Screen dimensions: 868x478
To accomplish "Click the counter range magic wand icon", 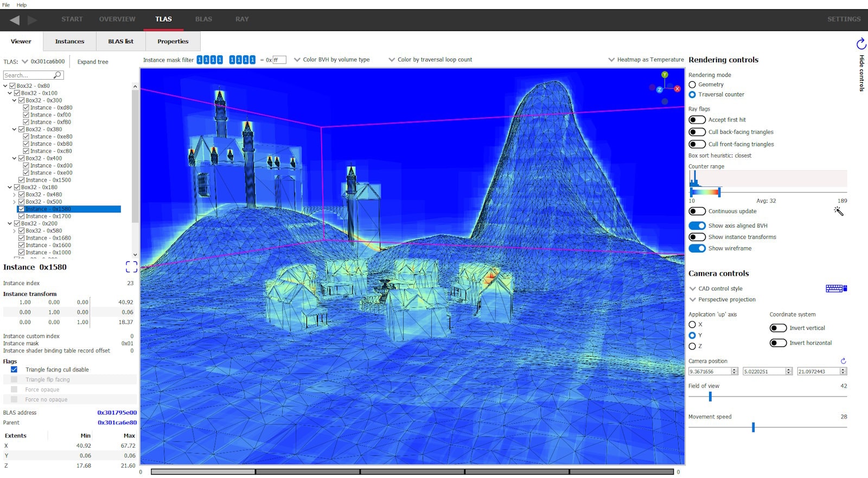I will tap(839, 211).
